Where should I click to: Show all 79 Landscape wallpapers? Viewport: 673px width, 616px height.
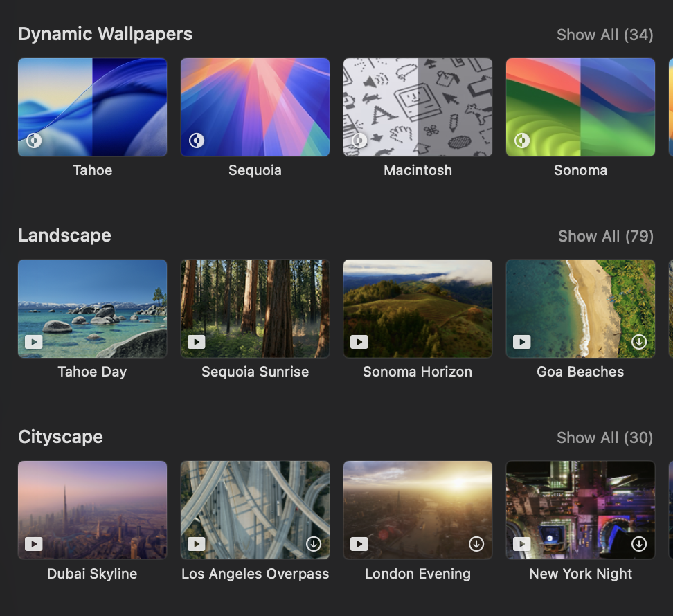pyautogui.click(x=606, y=236)
